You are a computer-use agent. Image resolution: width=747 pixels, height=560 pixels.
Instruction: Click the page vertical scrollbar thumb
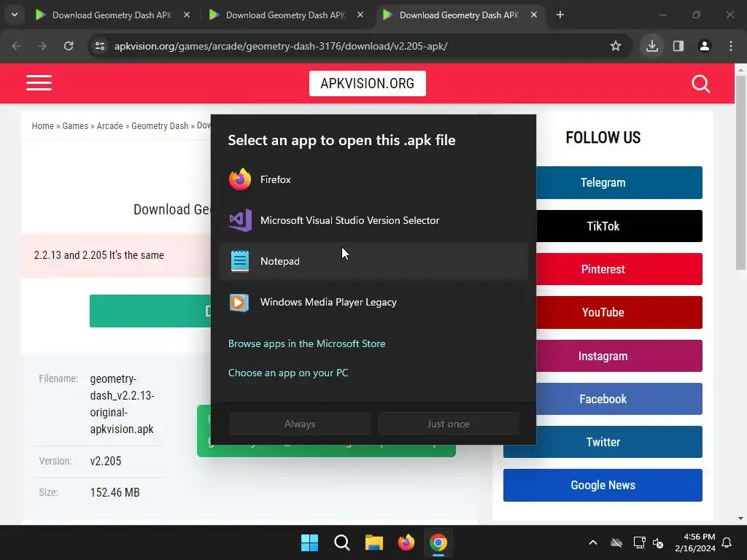coord(740,172)
